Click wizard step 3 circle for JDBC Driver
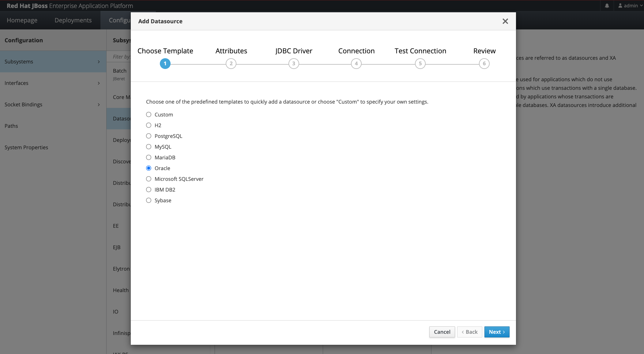Image resolution: width=644 pixels, height=354 pixels. point(293,63)
